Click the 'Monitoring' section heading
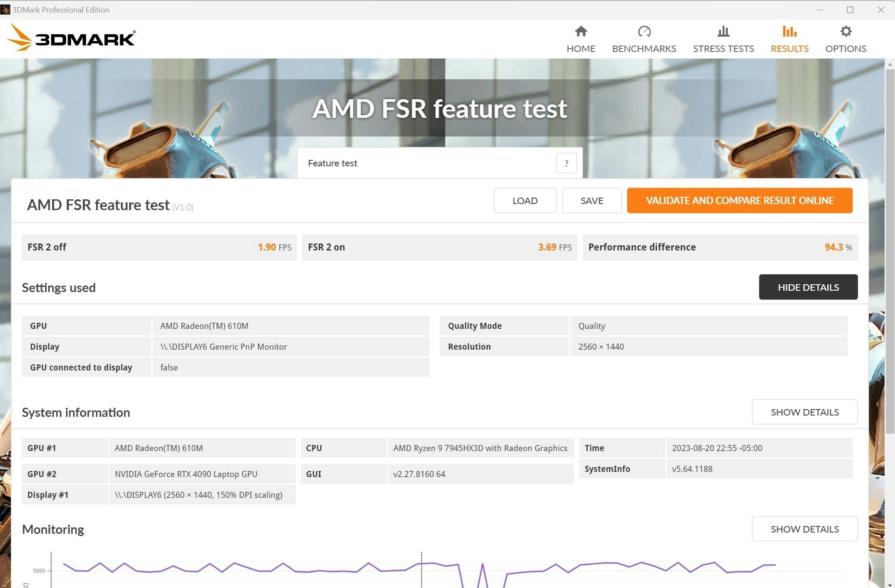 point(53,530)
